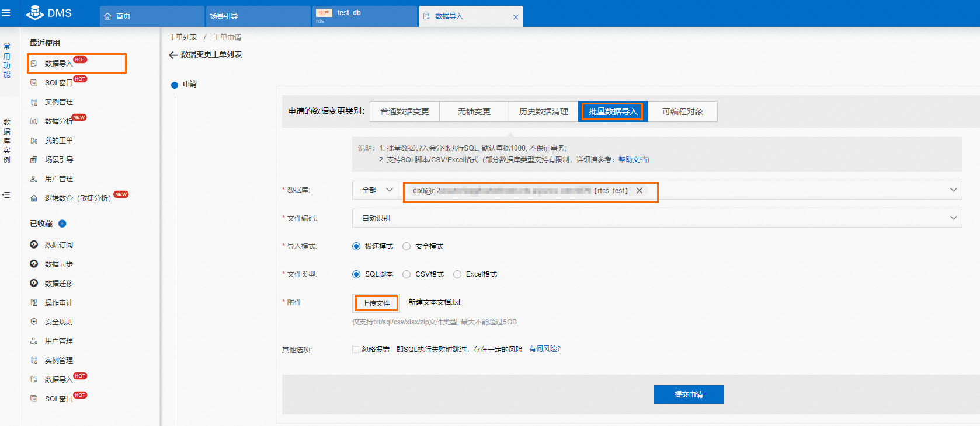
Task: Switch to the test_db tab
Action: pos(364,16)
